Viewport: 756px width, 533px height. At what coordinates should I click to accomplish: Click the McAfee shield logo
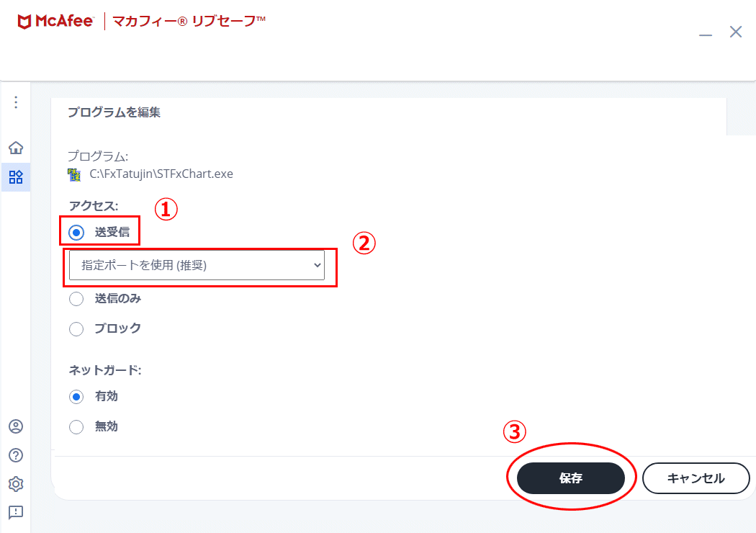click(x=24, y=22)
